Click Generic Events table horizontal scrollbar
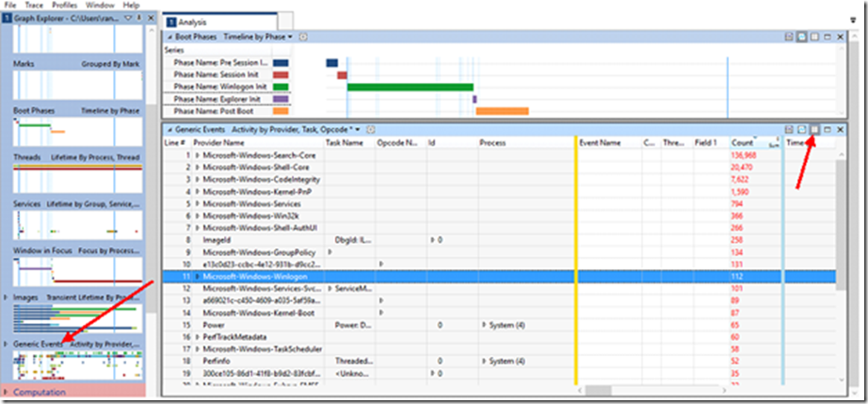The width and height of the screenshot is (868, 404). click(x=598, y=391)
